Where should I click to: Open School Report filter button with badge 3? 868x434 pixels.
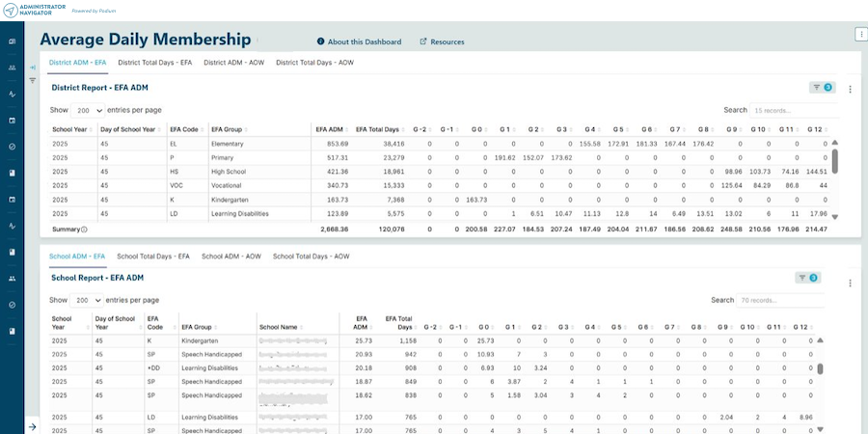[807, 278]
